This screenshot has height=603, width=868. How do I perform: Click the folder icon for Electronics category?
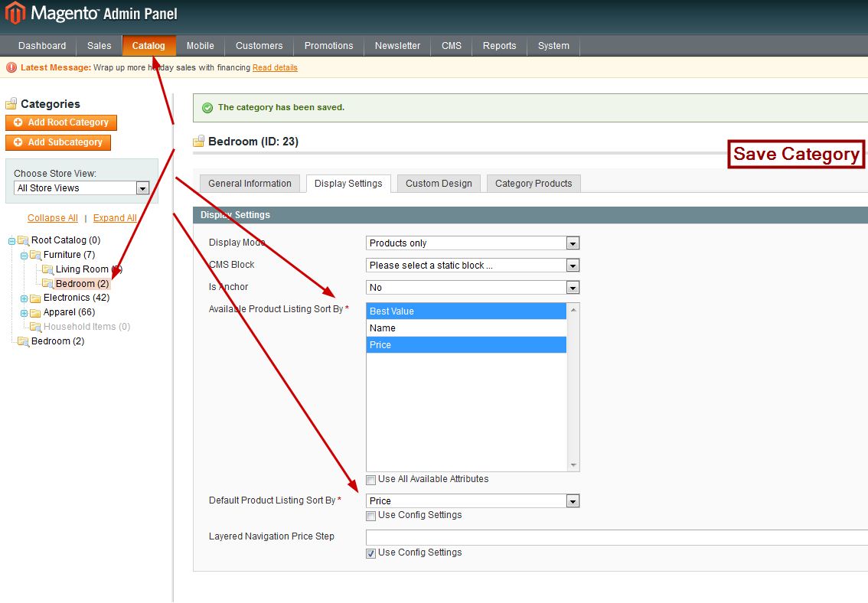[x=35, y=298]
